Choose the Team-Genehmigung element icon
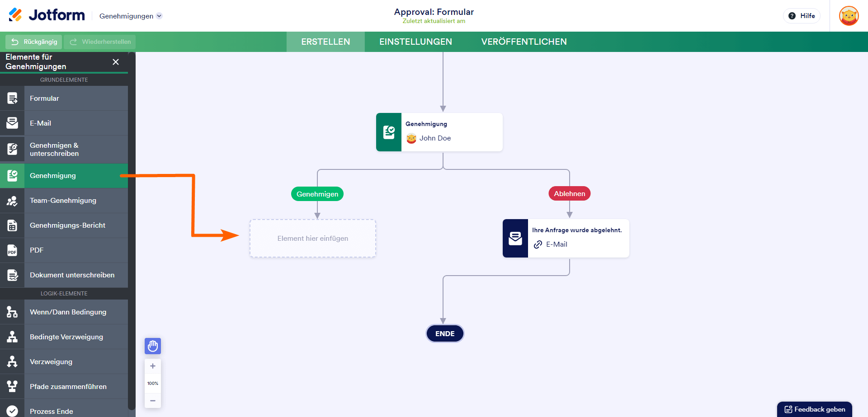The image size is (868, 417). point(12,201)
